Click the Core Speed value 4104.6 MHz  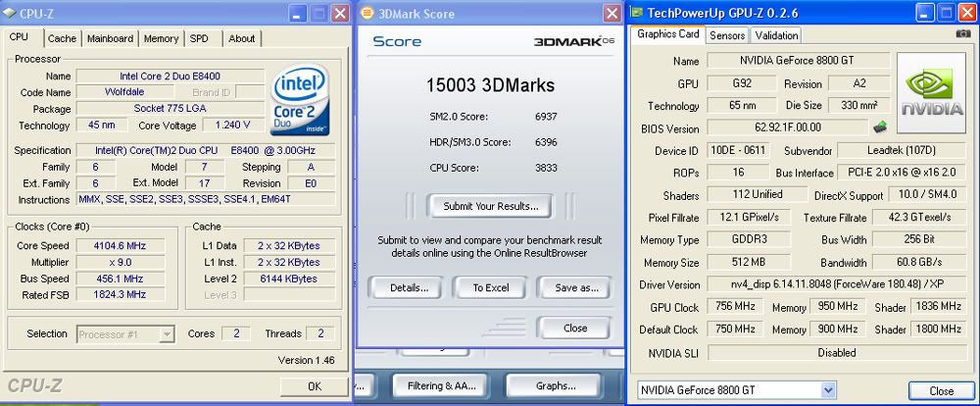point(120,246)
